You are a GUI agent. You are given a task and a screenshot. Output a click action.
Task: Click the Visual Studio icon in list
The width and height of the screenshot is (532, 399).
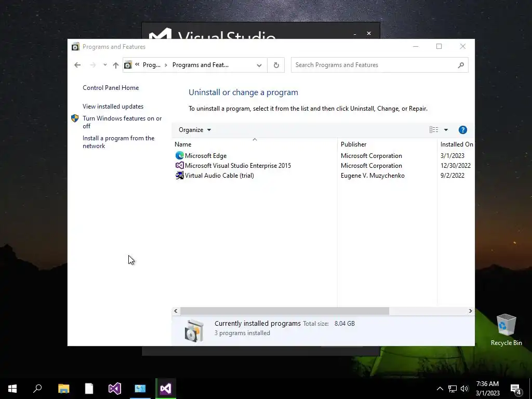coord(179,165)
